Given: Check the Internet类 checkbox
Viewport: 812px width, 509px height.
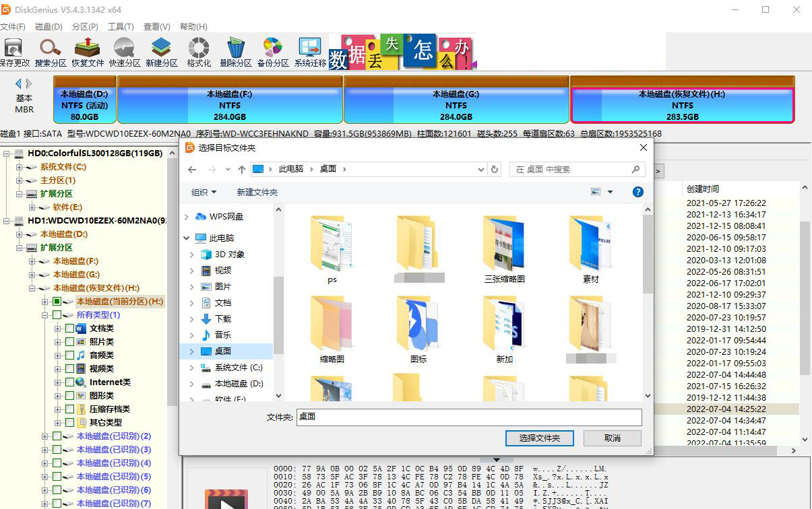Looking at the screenshot, I should (69, 382).
